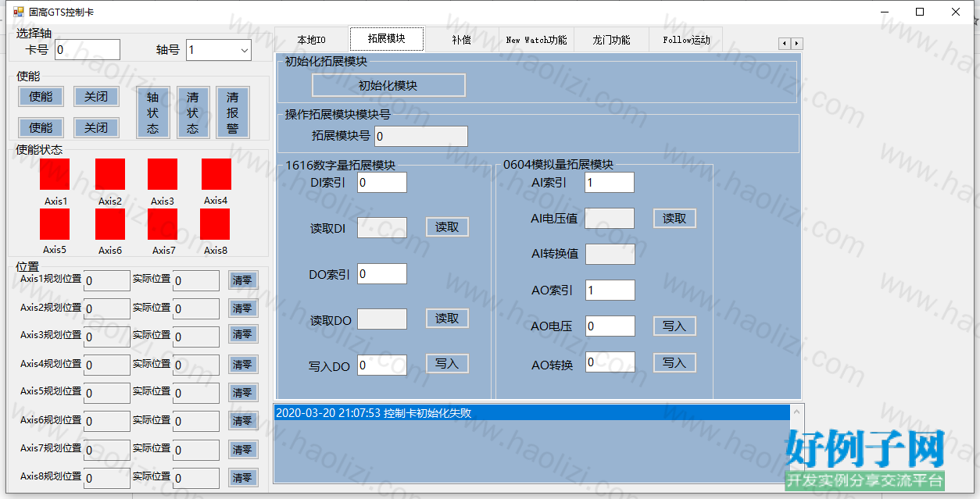
Task: Maximize the 固高GTS控制卡 window
Action: click(920, 12)
